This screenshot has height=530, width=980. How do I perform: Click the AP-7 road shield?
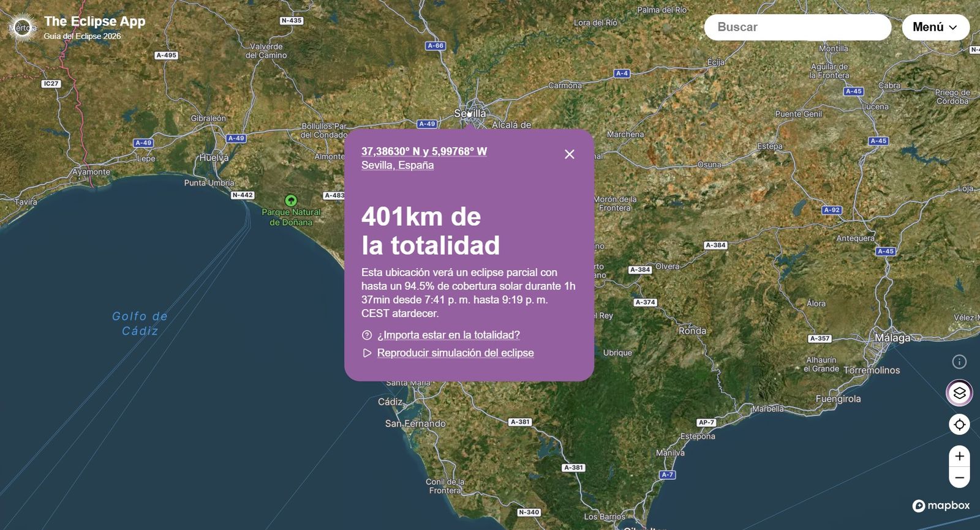706,422
